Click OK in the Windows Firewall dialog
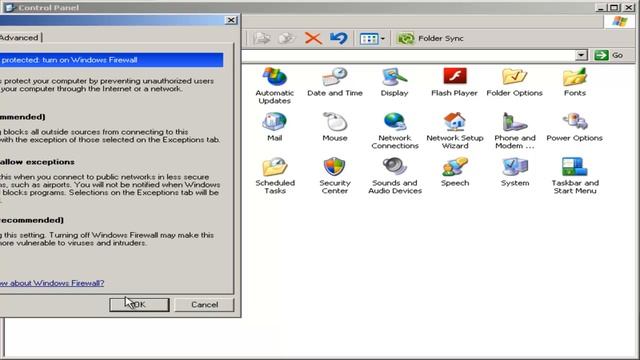Screen dimensions: 640x360 pyautogui.click(x=139, y=304)
